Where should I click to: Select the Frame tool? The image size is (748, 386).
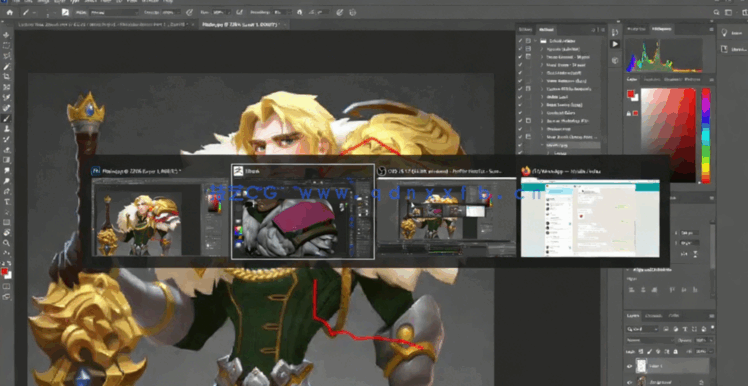tap(7, 87)
